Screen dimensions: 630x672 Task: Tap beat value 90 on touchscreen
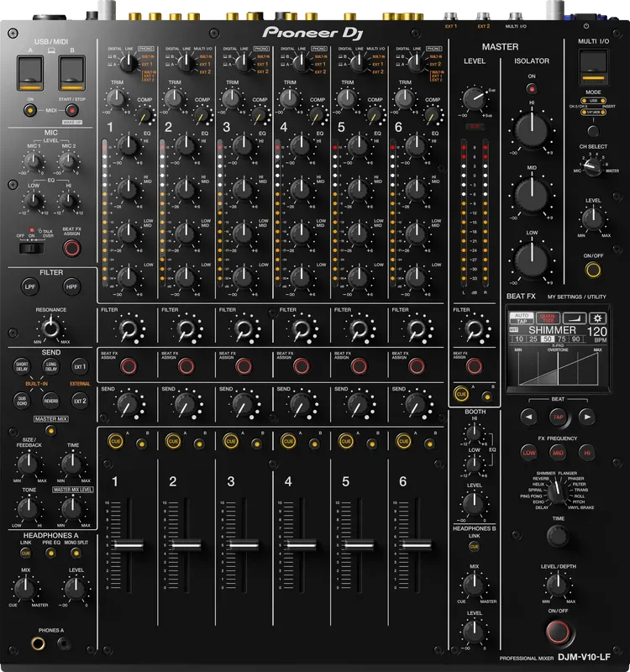575,339
